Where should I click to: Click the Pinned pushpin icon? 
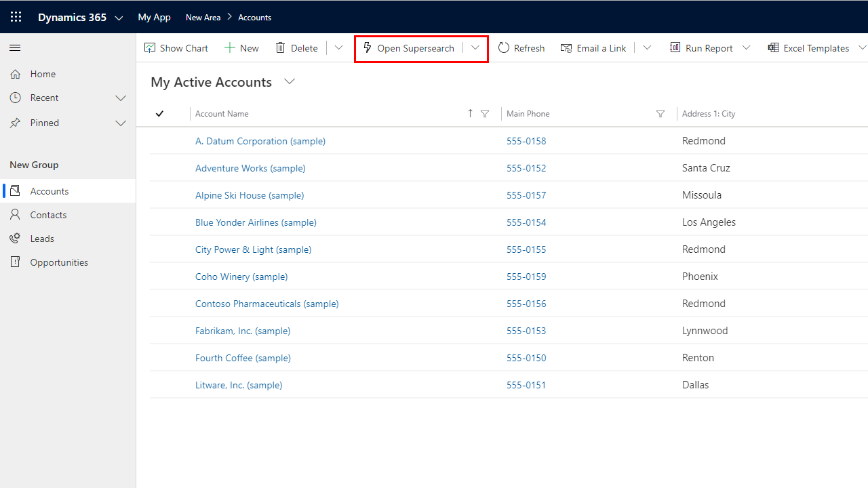[15, 123]
